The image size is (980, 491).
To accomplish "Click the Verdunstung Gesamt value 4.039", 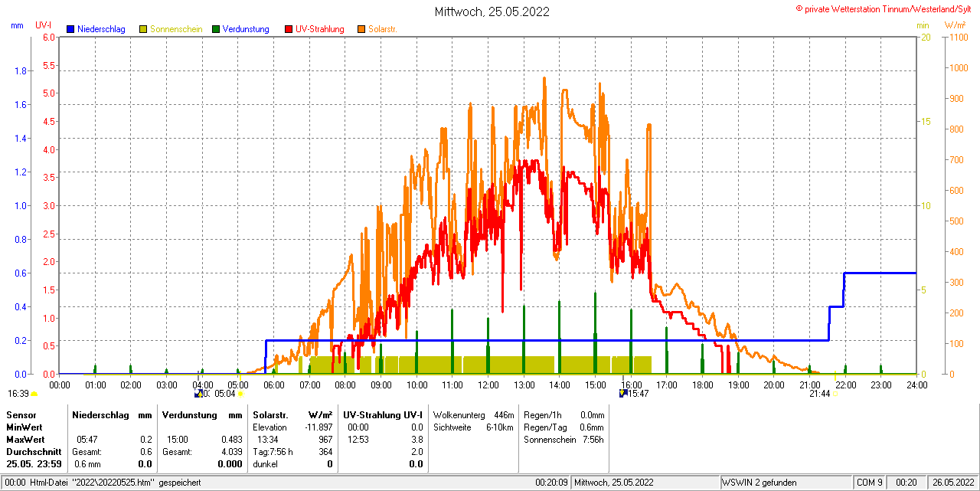I will point(231,452).
